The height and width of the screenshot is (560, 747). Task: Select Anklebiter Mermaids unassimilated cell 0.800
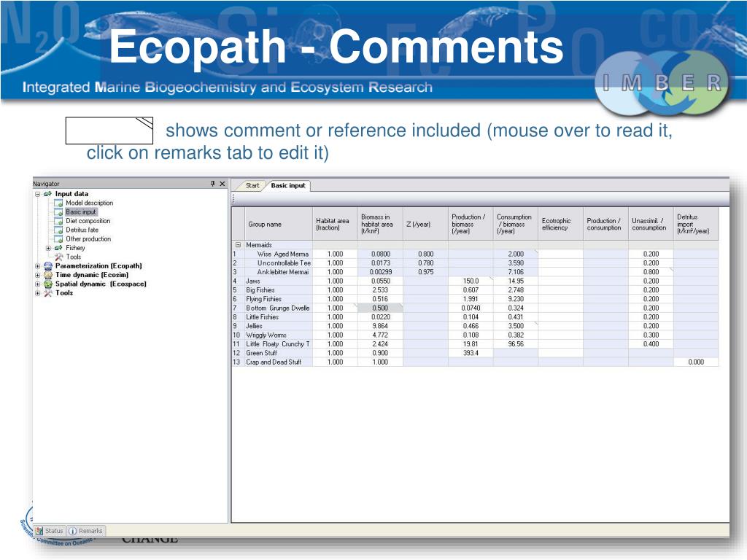[x=651, y=272]
